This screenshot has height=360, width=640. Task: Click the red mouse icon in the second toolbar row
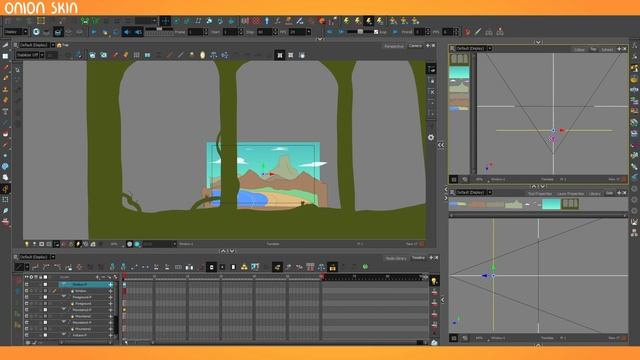[x=467, y=32]
